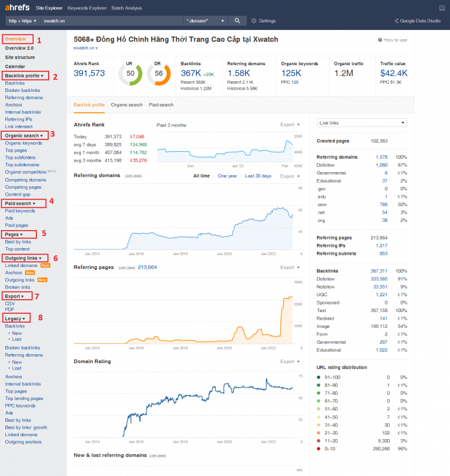Click the 91–100 URL rating color dot
The width and height of the screenshot is (450, 476).
pos(318,377)
